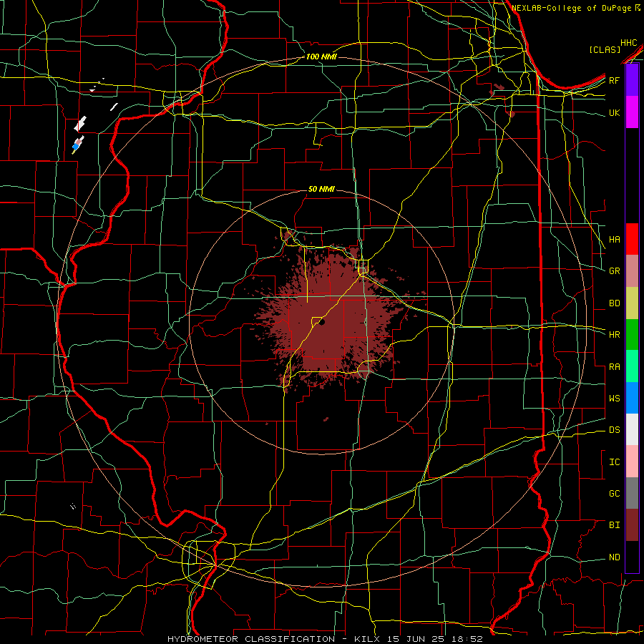Image resolution: width=644 pixels, height=644 pixels.
Task: Click the black radar site dot
Action: point(322,323)
